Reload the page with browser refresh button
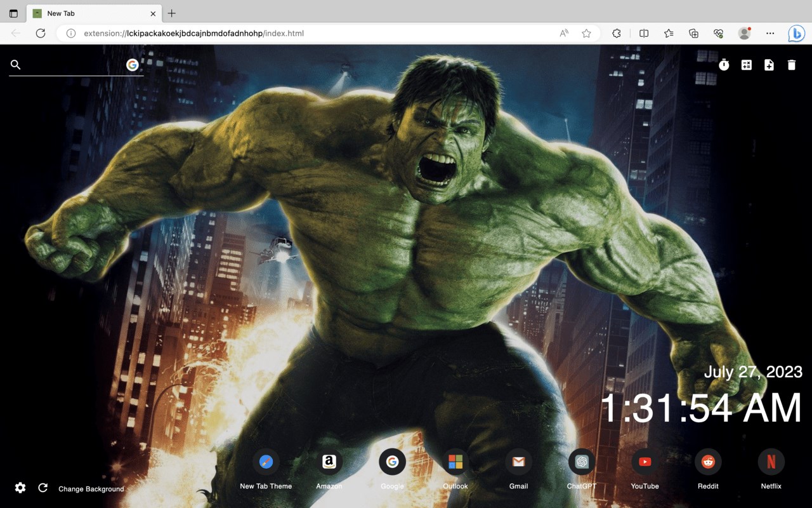812x508 pixels. 41,33
